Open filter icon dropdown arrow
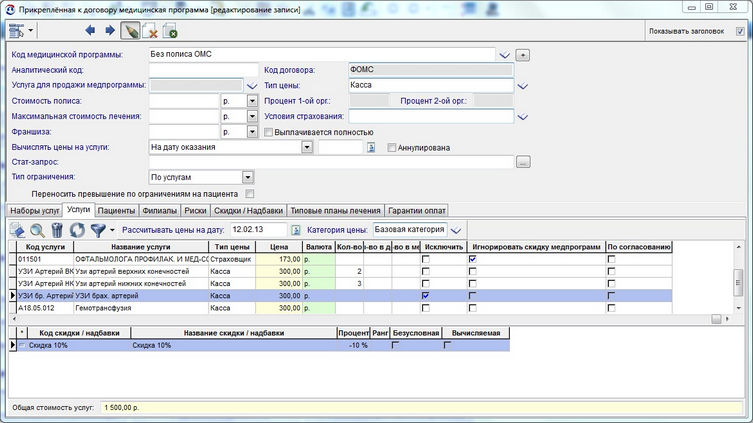753x423 pixels. point(112,230)
